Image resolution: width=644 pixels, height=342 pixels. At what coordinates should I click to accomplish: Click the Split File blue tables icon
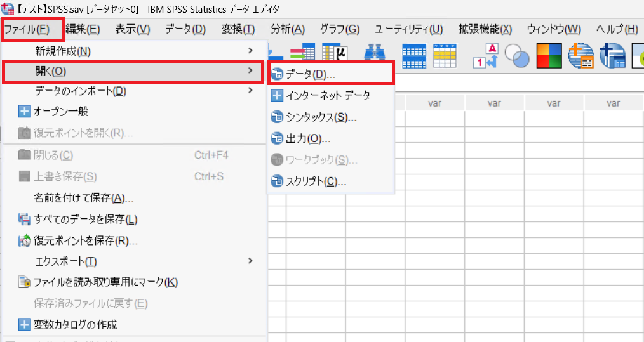click(414, 56)
